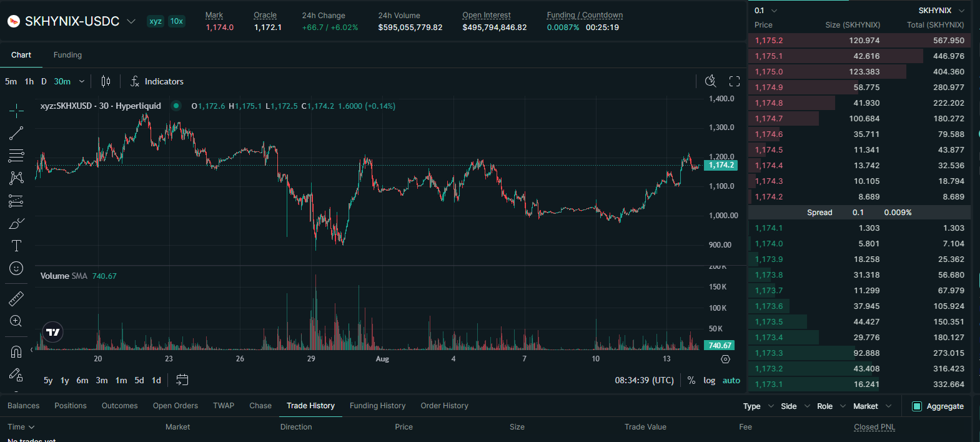Select the XABCD pattern tool

click(x=16, y=178)
